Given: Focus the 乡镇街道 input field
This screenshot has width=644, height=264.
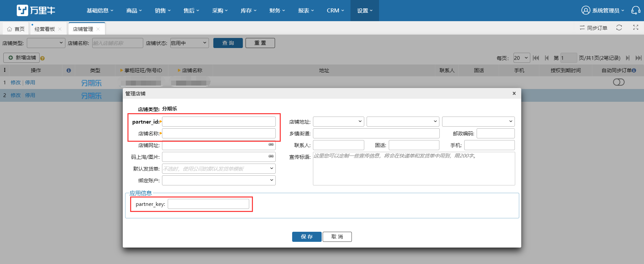Looking at the screenshot, I should coord(376,133).
